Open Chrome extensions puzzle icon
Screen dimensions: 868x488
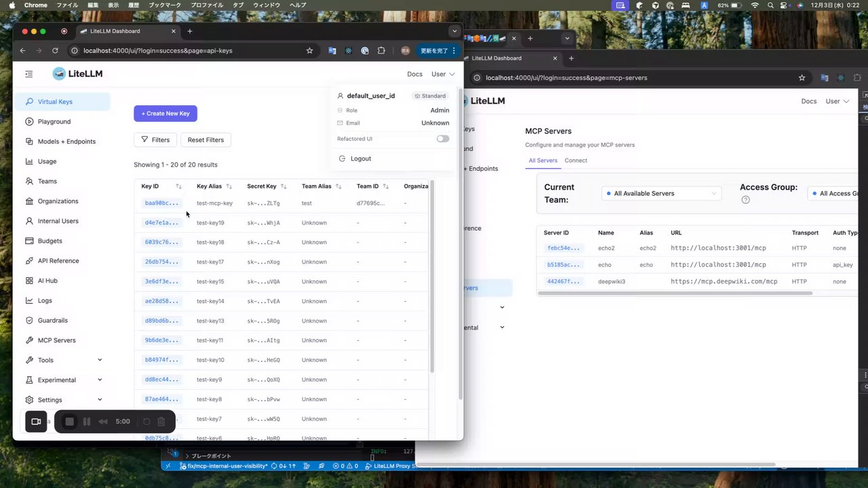[x=381, y=50]
